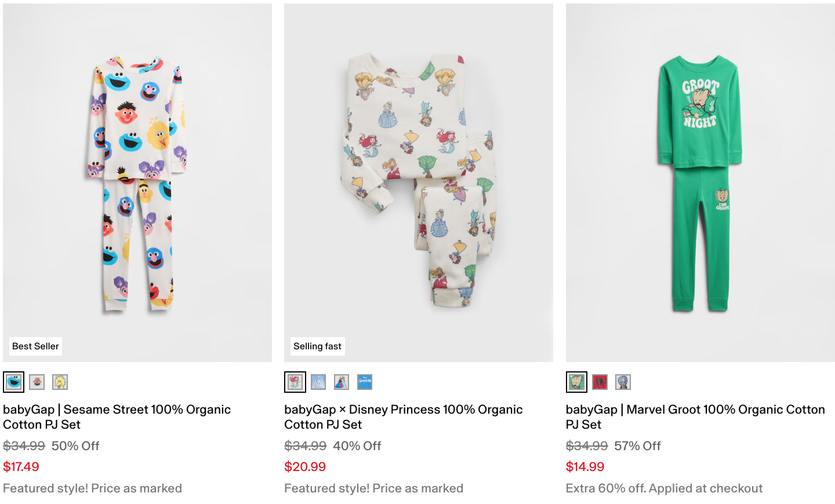Screen dimensions: 835x504
Task: Choose the red Marvel swatch
Action: (x=600, y=382)
